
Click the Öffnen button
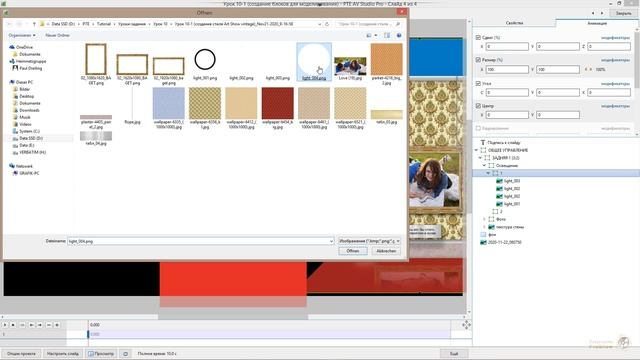pos(353,251)
